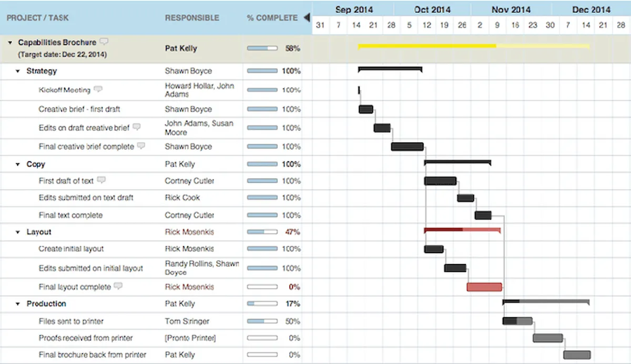Viewport: 631px width, 364px height.
Task: Click responsible names Howard Hollar, John Adams
Action: (x=200, y=90)
